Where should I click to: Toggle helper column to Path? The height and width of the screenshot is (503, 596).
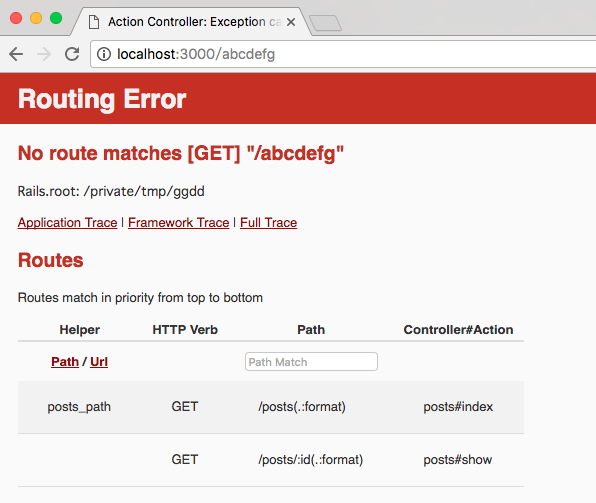[x=65, y=362]
